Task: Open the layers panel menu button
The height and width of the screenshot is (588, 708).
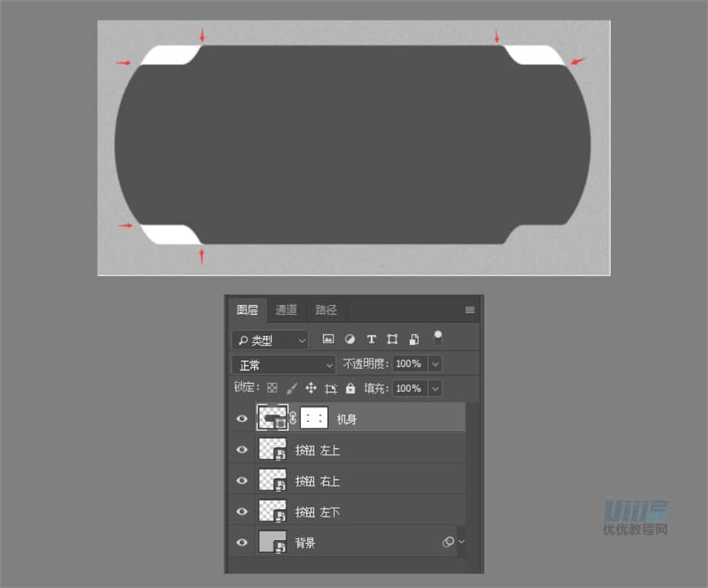Action: (470, 310)
